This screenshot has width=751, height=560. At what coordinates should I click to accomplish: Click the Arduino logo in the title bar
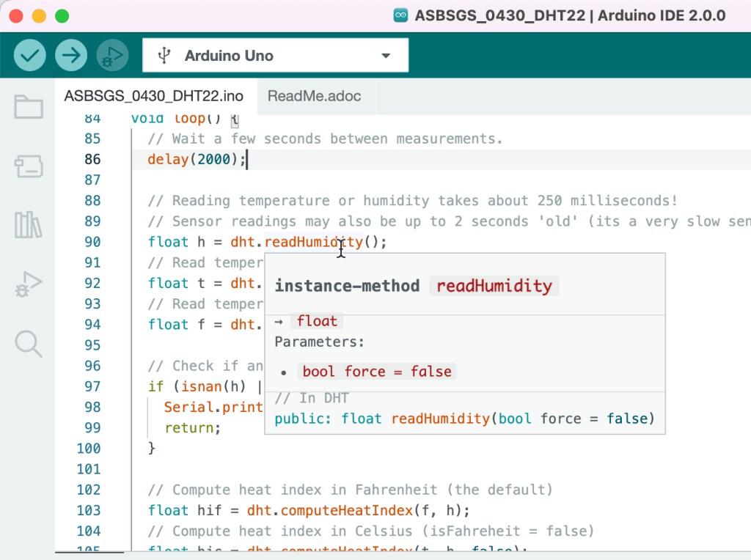[x=400, y=15]
